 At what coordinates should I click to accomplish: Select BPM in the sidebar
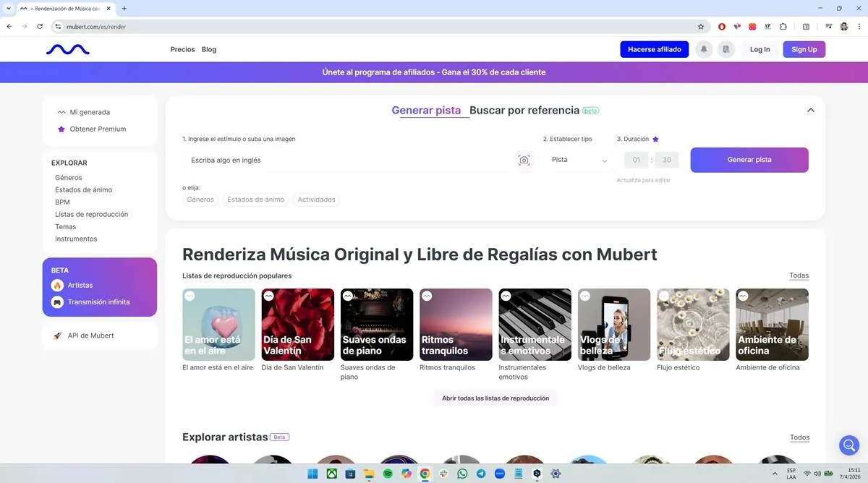point(62,202)
